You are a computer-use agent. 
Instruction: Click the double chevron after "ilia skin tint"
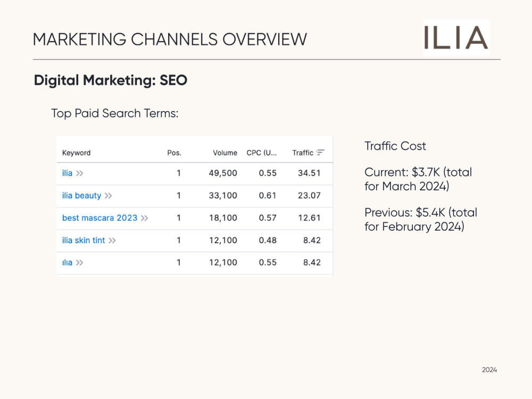(112, 240)
